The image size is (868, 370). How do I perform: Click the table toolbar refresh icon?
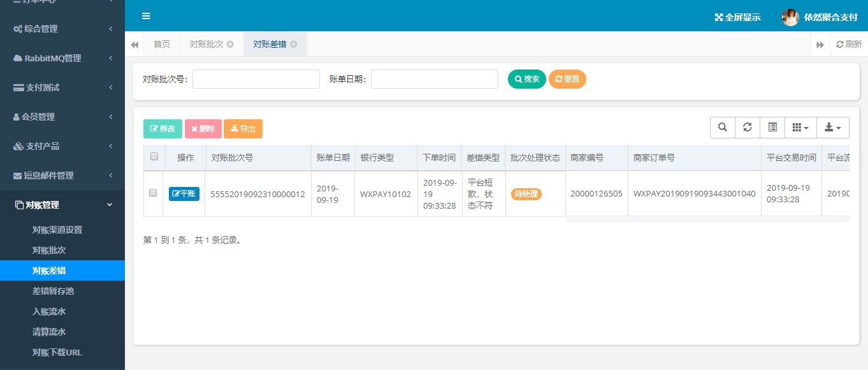[x=748, y=128]
